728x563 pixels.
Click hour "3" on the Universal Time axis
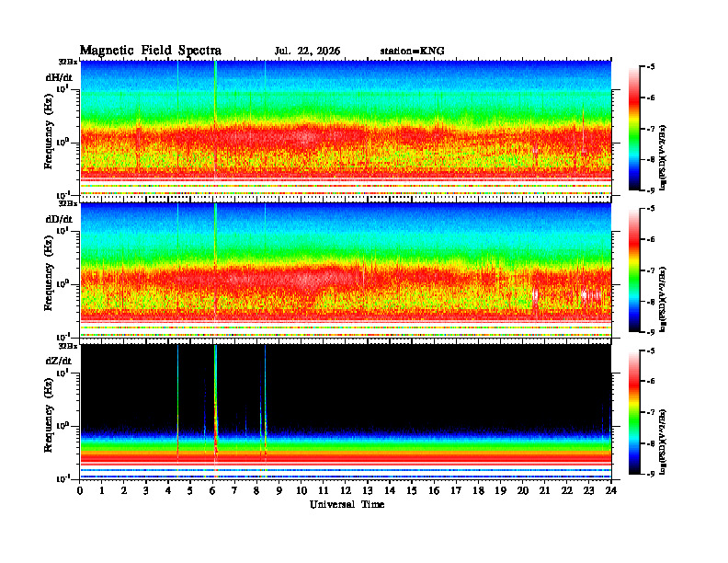click(146, 490)
